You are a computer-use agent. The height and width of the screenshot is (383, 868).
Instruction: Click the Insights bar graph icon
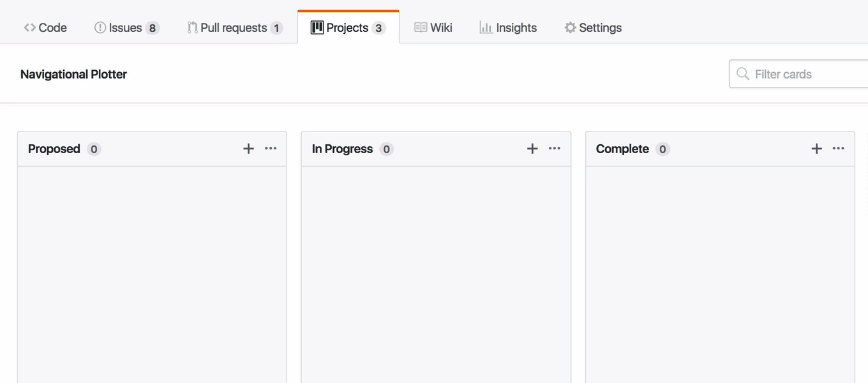[486, 27]
